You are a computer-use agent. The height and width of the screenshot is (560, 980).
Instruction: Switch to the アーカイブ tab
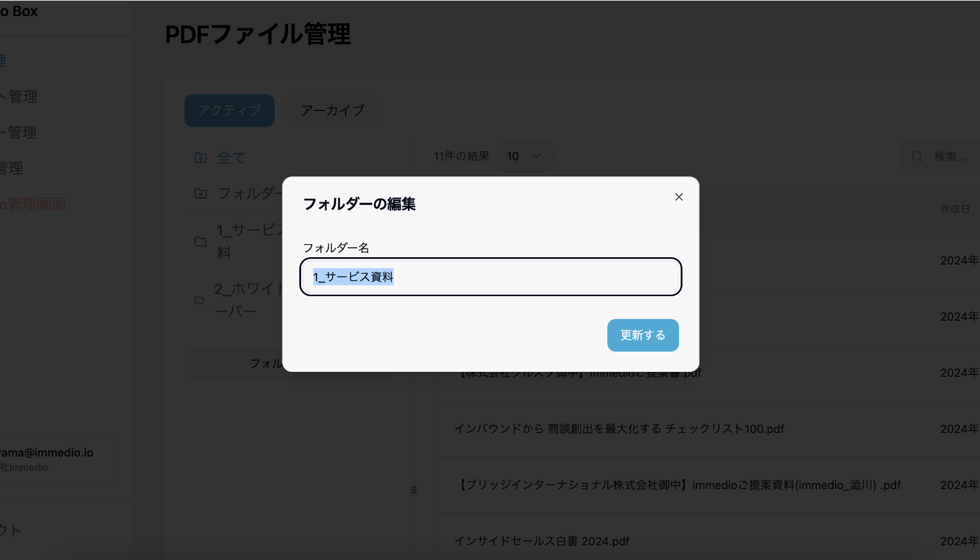pos(332,110)
